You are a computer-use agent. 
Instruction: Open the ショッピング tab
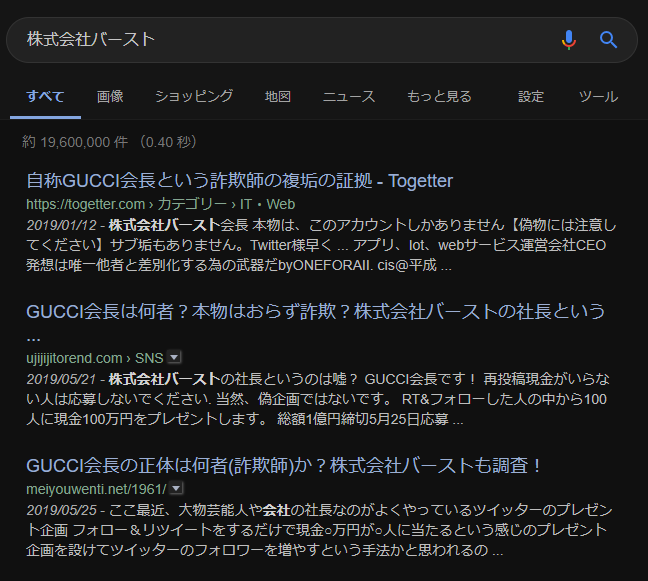click(x=194, y=97)
